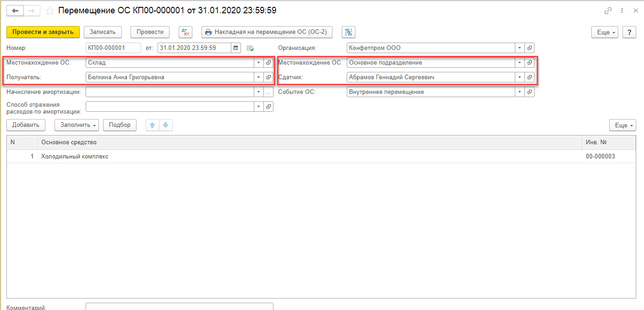Add document to favorites with star icon
Screen dimensions: 644x310
point(50,11)
